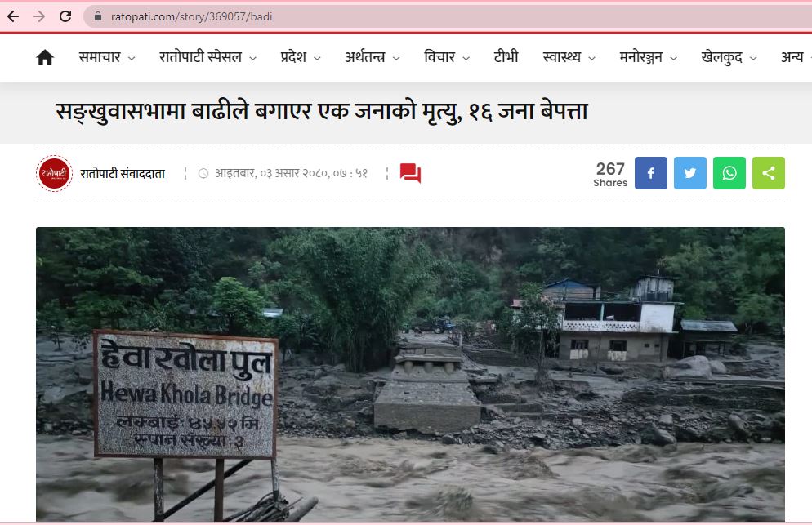
Task: Open the Hewa Khola Bridge flood photo
Action: coord(410,374)
